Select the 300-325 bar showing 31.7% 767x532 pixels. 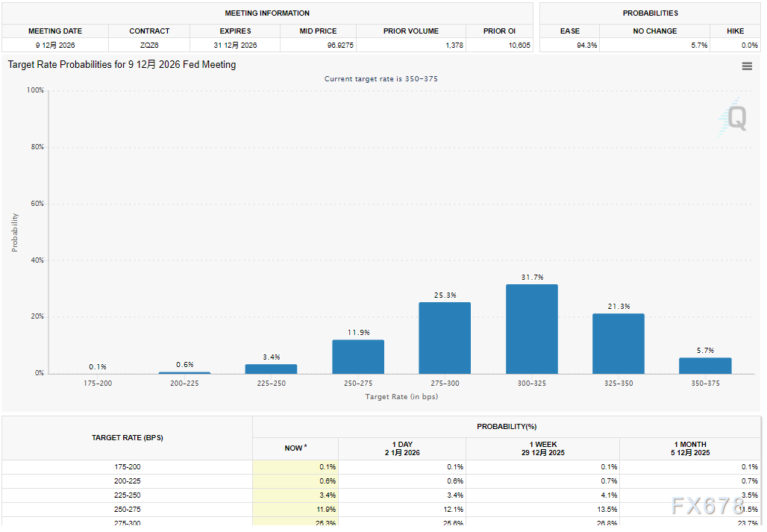tap(531, 328)
